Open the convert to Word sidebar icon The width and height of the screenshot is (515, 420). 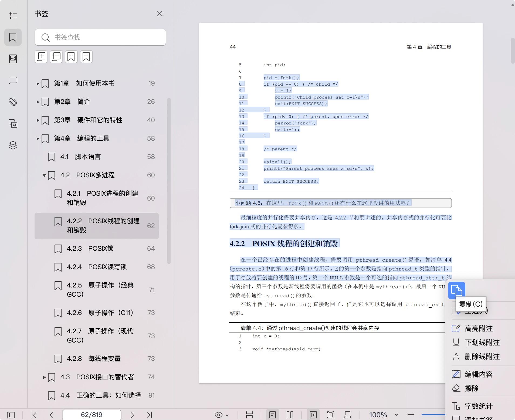(13, 124)
